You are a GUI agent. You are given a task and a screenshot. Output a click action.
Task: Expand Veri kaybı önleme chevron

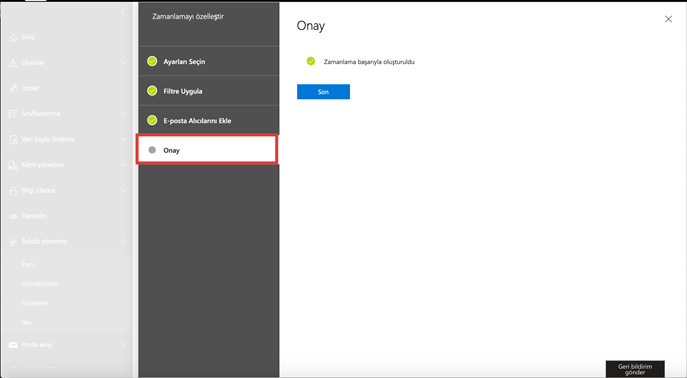(x=123, y=139)
